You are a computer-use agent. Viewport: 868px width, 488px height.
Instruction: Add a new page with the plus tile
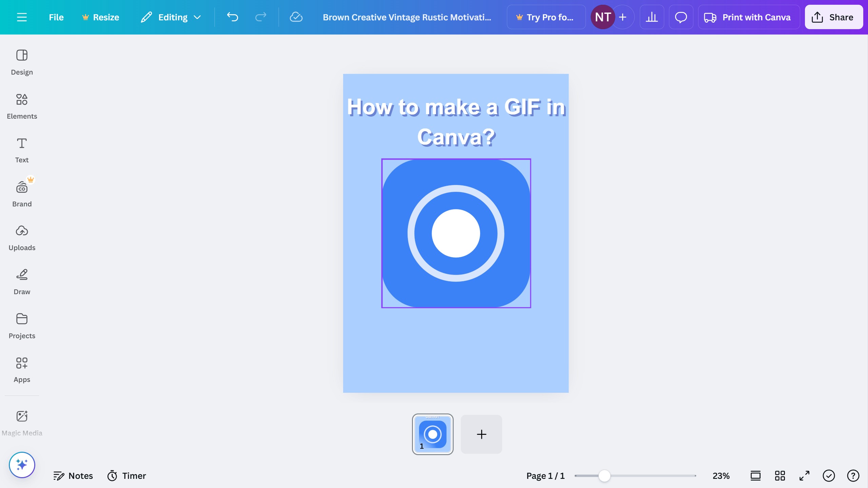coord(481,434)
